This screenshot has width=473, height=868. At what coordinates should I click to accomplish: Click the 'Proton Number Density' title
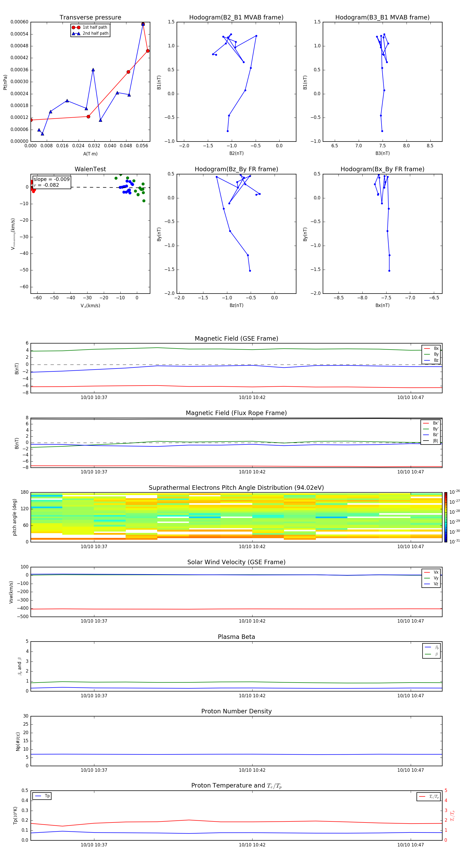coord(236,712)
